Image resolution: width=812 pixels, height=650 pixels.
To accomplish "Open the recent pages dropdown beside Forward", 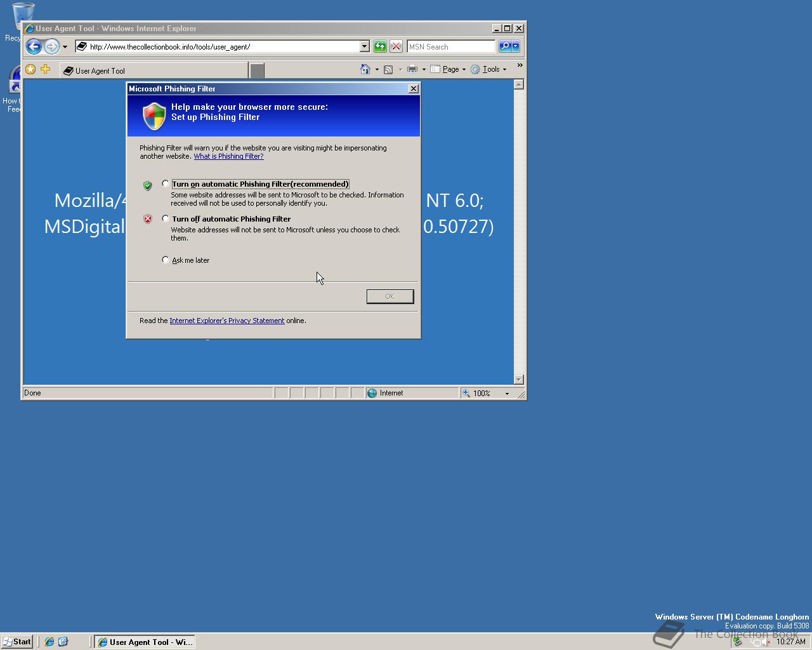I will point(65,47).
